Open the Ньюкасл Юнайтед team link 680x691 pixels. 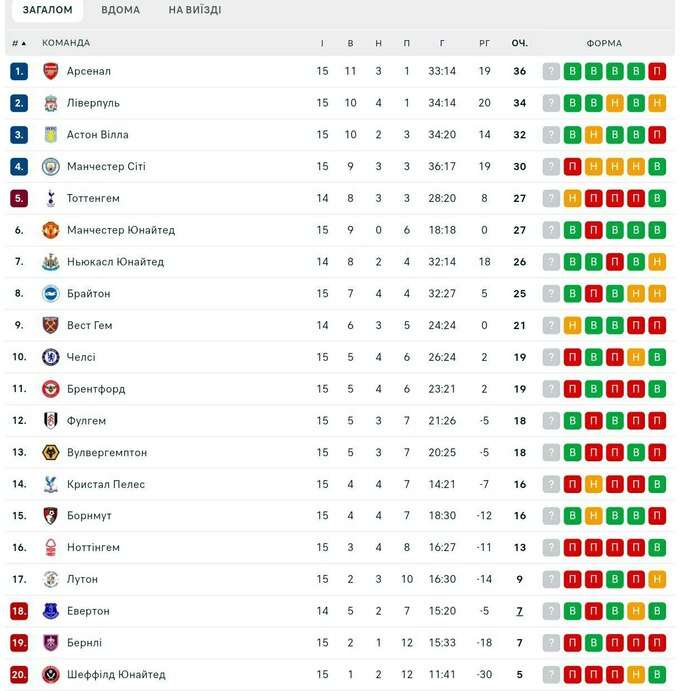coord(115,262)
